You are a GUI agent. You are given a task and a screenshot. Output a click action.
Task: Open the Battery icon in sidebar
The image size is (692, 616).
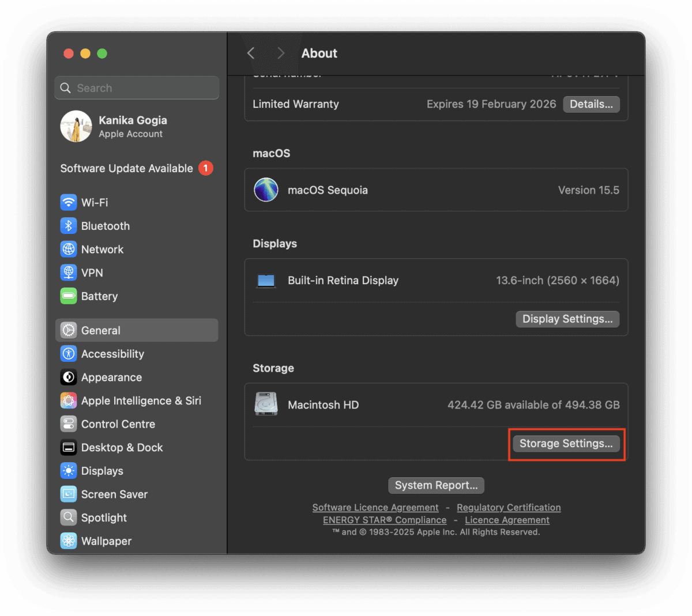(69, 296)
